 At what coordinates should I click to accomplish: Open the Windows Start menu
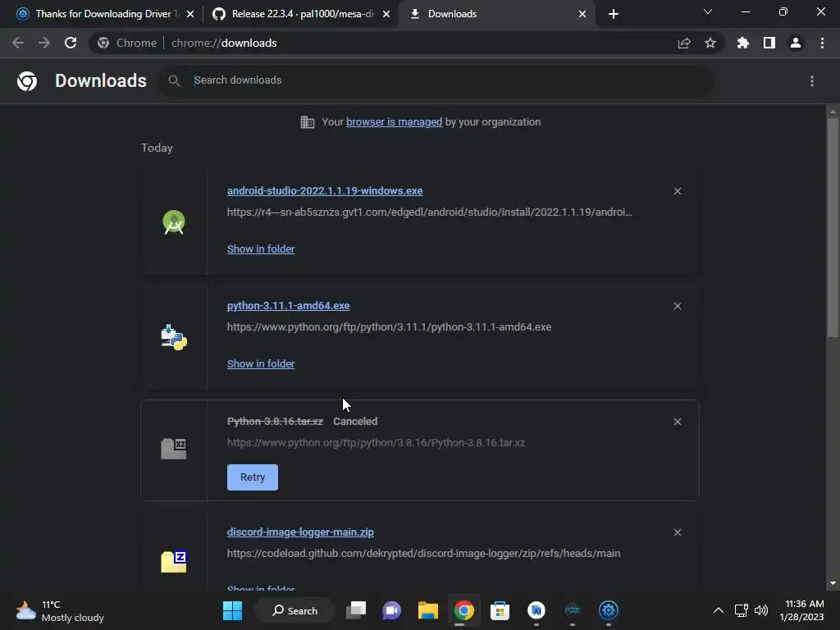click(232, 610)
